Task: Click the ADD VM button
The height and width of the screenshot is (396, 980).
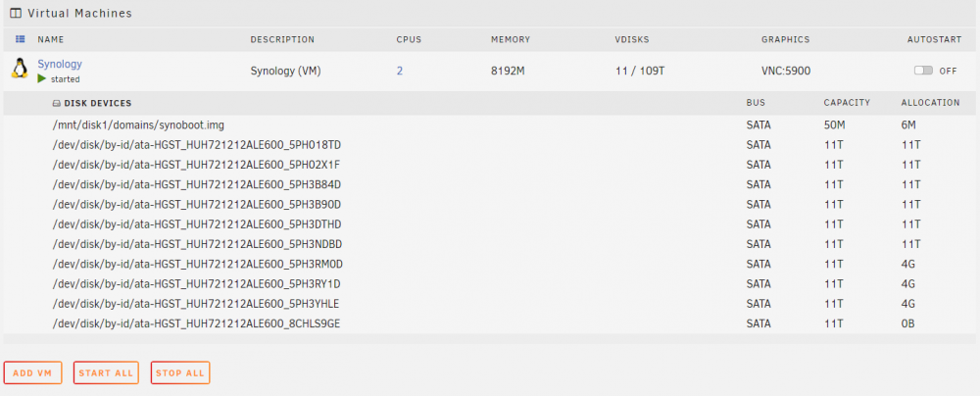Action: pos(32,372)
